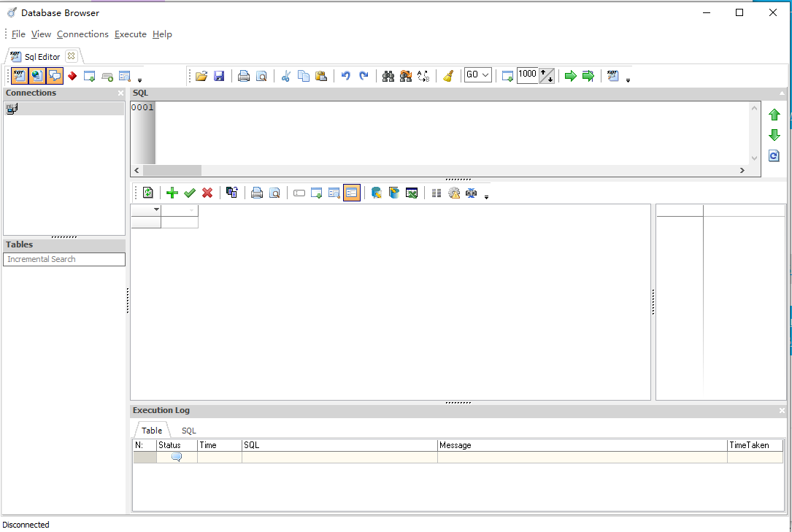The image size is (792, 532).
Task: Clear the editor with the broom icon
Action: click(448, 76)
